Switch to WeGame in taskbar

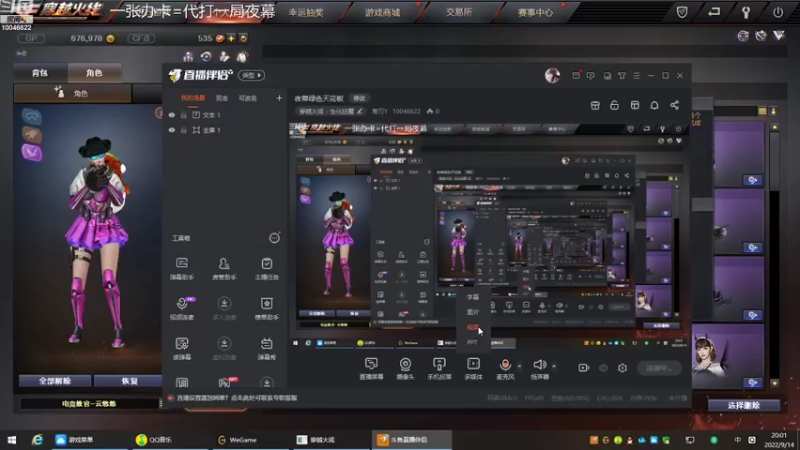237,440
